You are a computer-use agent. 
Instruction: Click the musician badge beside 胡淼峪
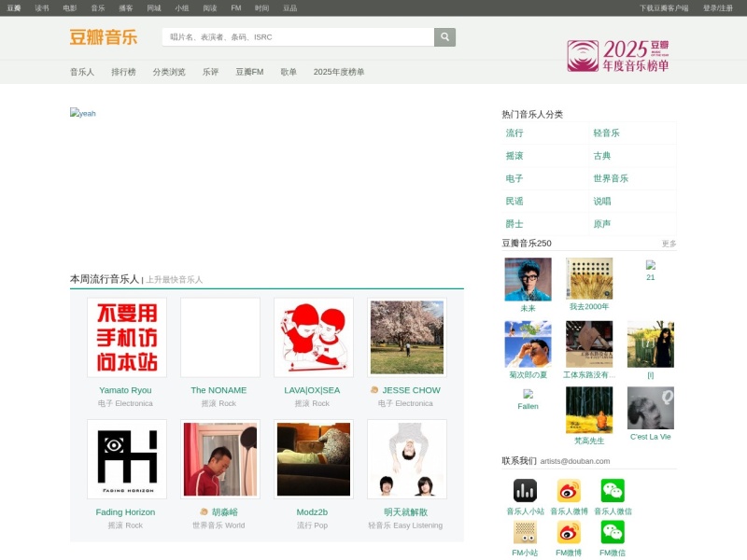click(204, 511)
